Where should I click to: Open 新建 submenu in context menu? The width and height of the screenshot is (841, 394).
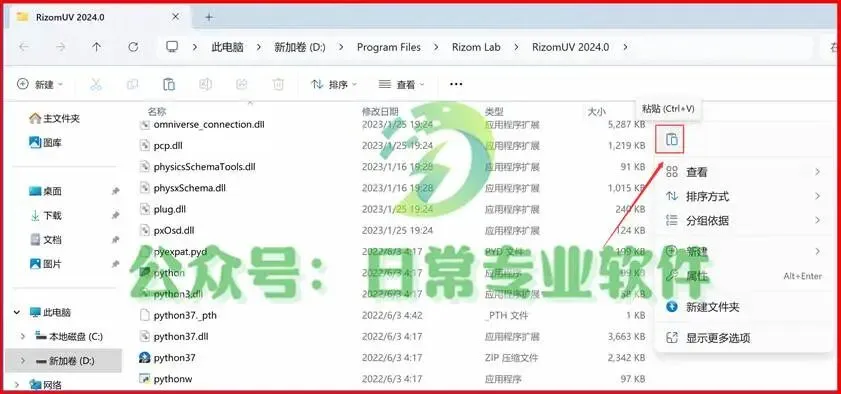pyautogui.click(x=743, y=251)
